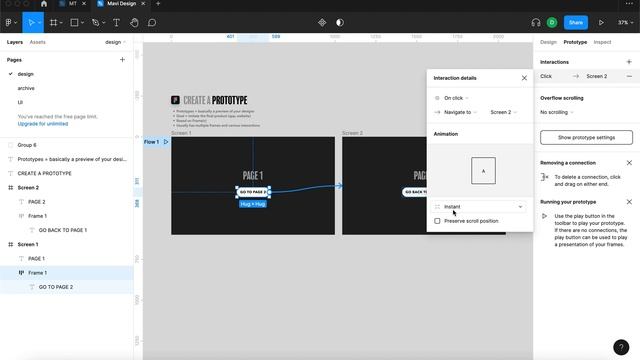Open new tab with plus icon

(158, 4)
